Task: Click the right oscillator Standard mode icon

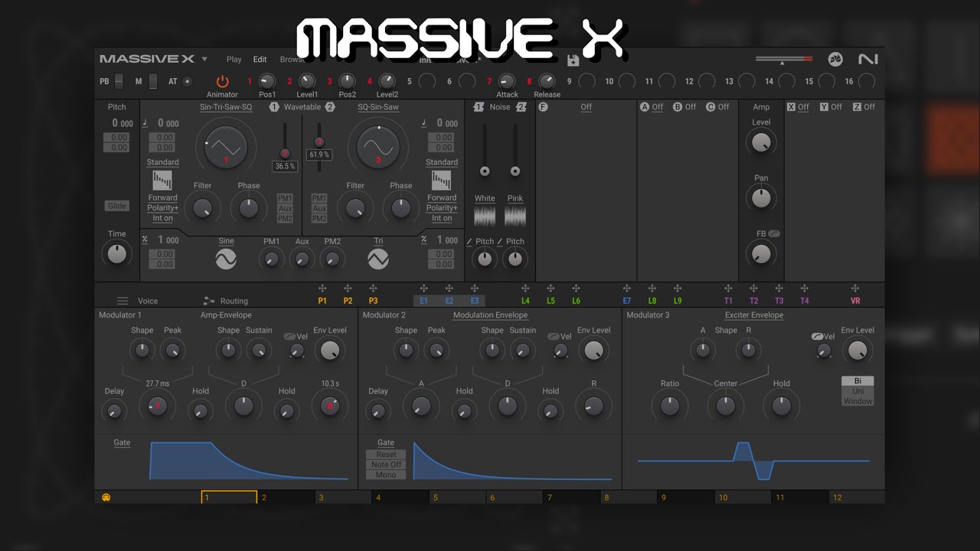Action: point(442,180)
